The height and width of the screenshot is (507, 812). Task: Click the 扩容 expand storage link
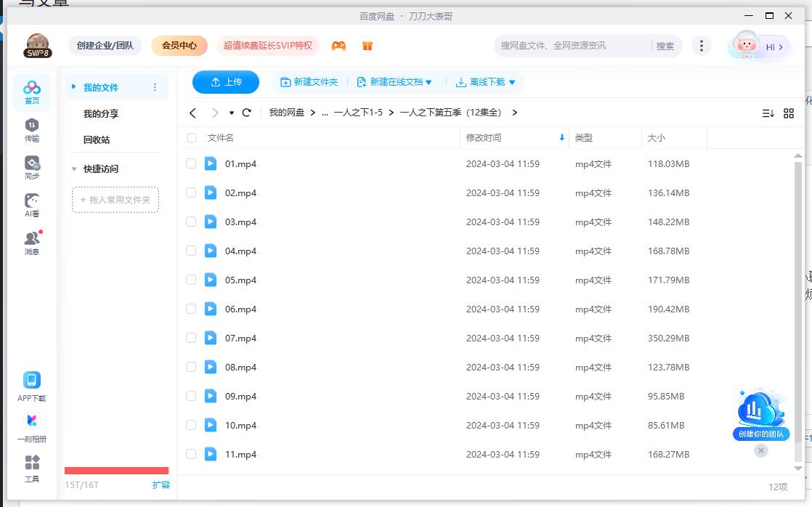coord(161,484)
